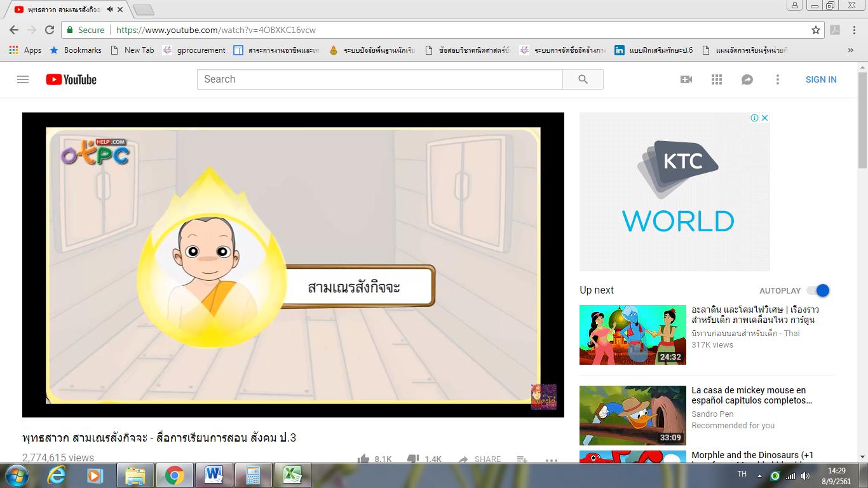
Task: Dislike the video thumbs-down 1.4K
Action: [x=424, y=459]
